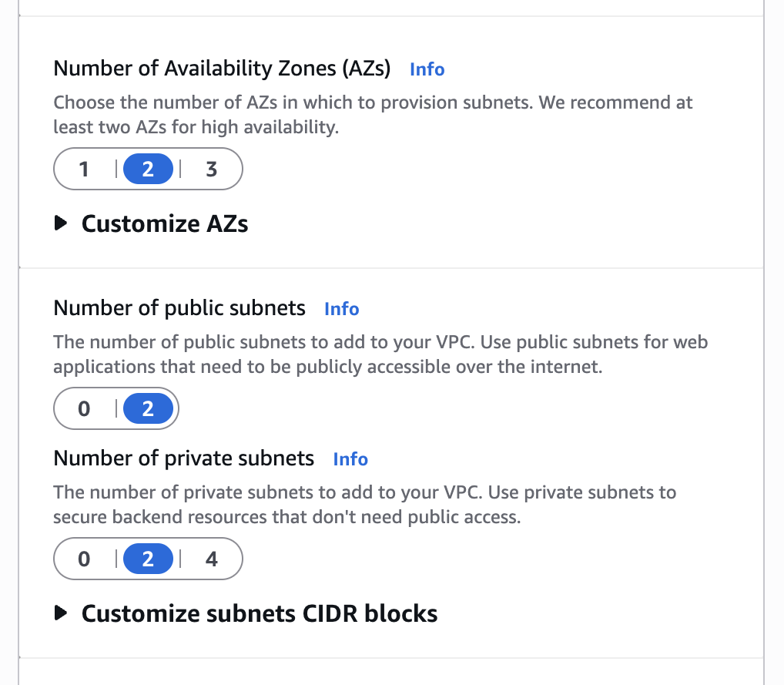Choose 2 private subnets

pyautogui.click(x=148, y=559)
